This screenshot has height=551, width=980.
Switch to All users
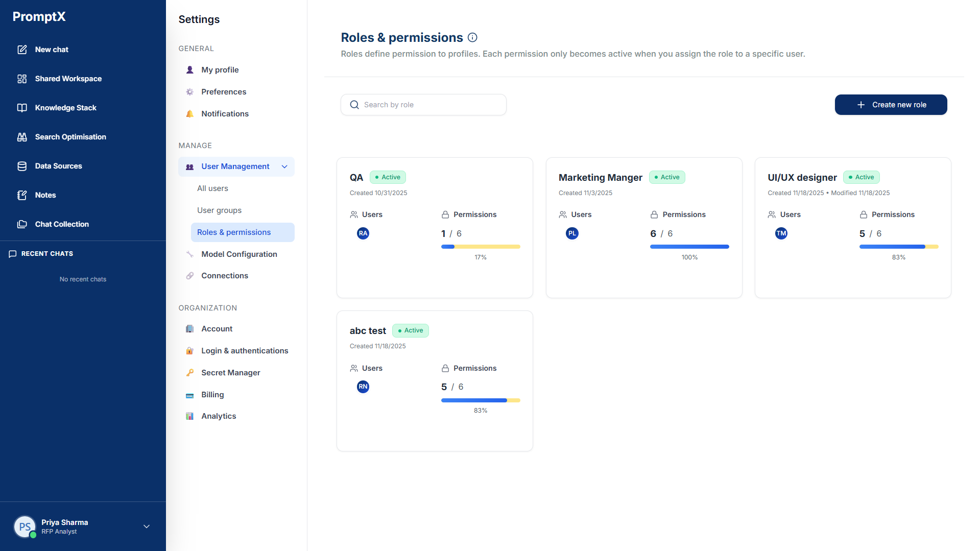point(212,188)
